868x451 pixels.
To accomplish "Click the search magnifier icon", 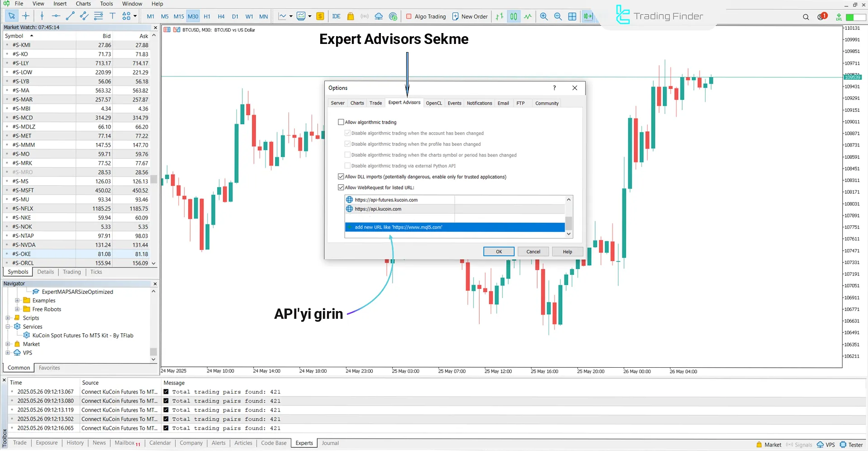I will (806, 17).
